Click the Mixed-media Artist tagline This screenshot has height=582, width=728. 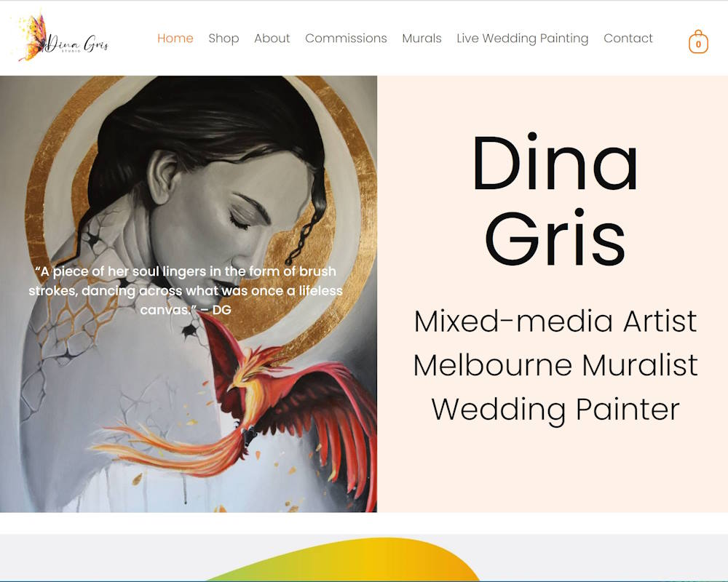pos(555,321)
